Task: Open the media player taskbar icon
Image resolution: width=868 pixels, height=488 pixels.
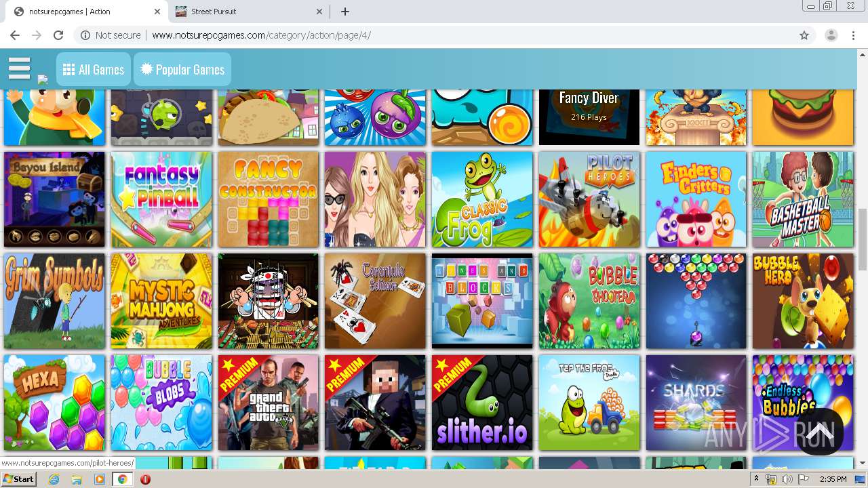Action: (x=100, y=479)
